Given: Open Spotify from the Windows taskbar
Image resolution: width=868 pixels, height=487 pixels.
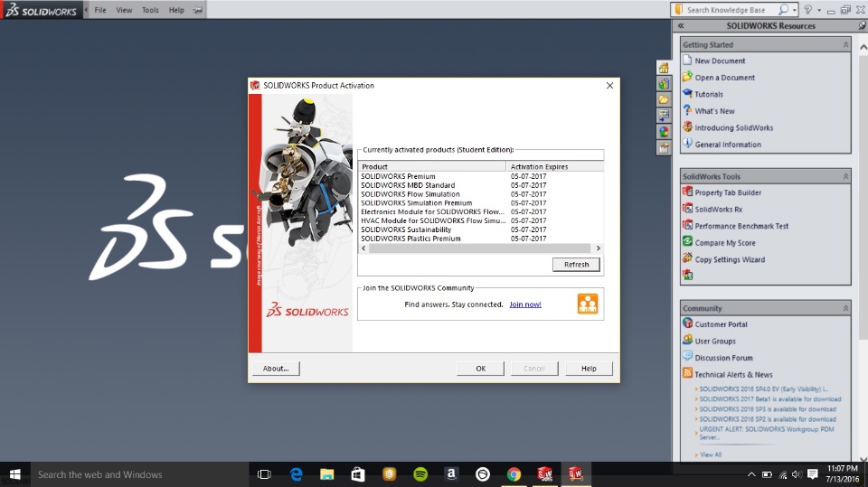Looking at the screenshot, I should pyautogui.click(x=420, y=474).
